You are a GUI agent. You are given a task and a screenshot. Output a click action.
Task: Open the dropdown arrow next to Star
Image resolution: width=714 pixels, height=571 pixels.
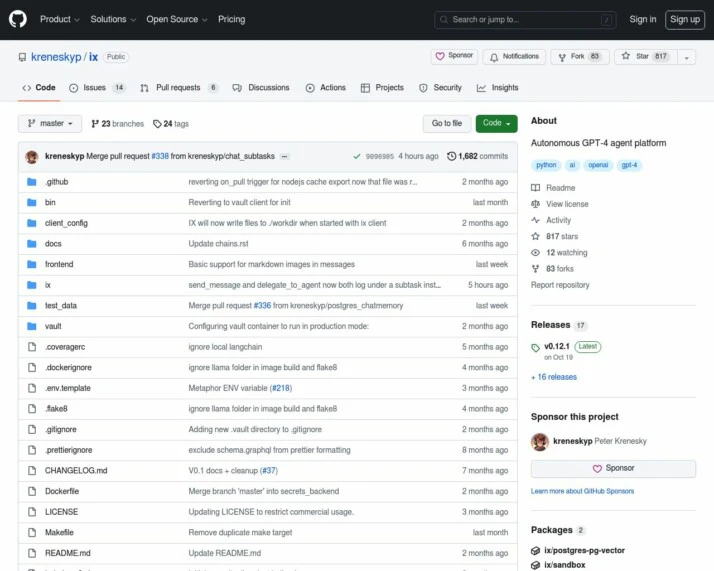pos(686,57)
